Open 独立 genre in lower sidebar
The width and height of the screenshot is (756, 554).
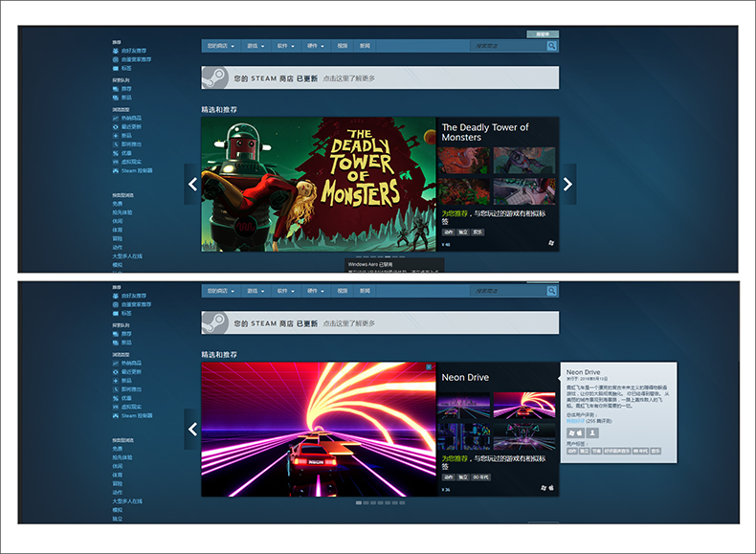(x=117, y=519)
